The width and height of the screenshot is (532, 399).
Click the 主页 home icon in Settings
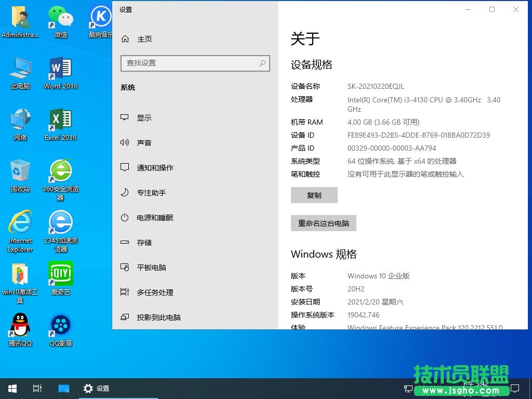125,39
